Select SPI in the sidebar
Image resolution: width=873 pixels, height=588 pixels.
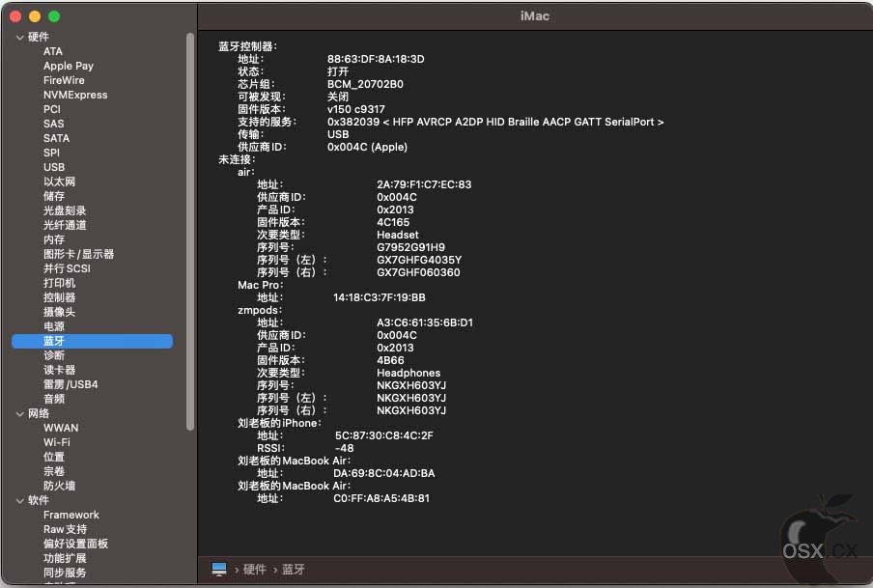(51, 153)
